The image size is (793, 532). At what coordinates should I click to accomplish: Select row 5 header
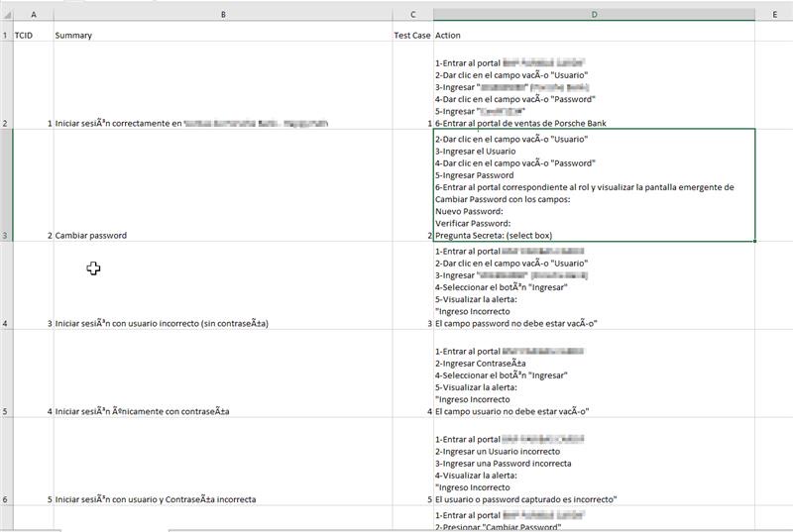(6, 373)
